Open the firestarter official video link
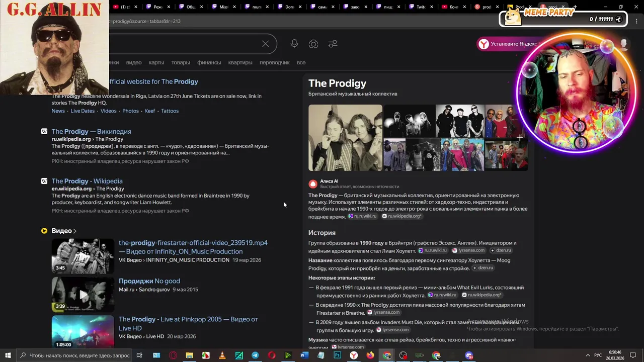 [x=193, y=247]
